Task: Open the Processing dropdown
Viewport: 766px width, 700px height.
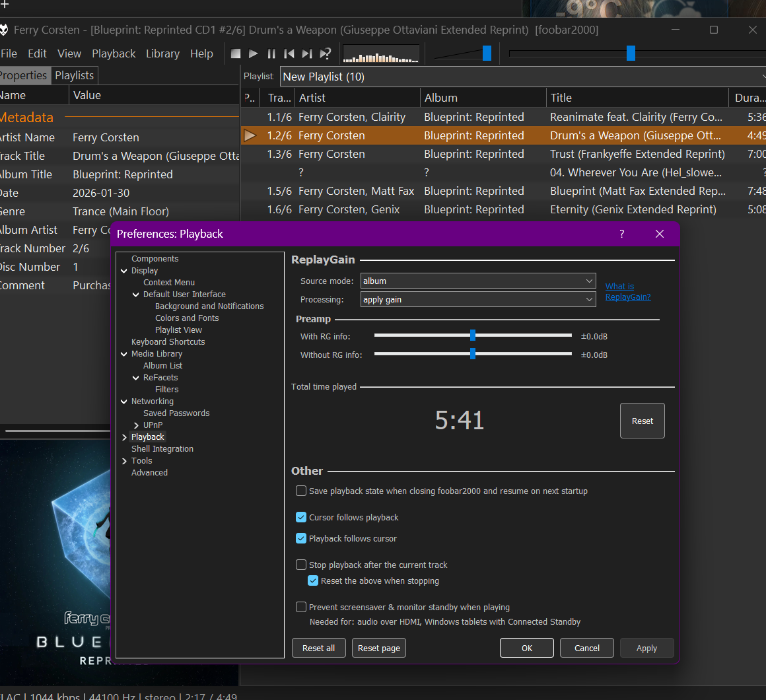Action: point(478,299)
